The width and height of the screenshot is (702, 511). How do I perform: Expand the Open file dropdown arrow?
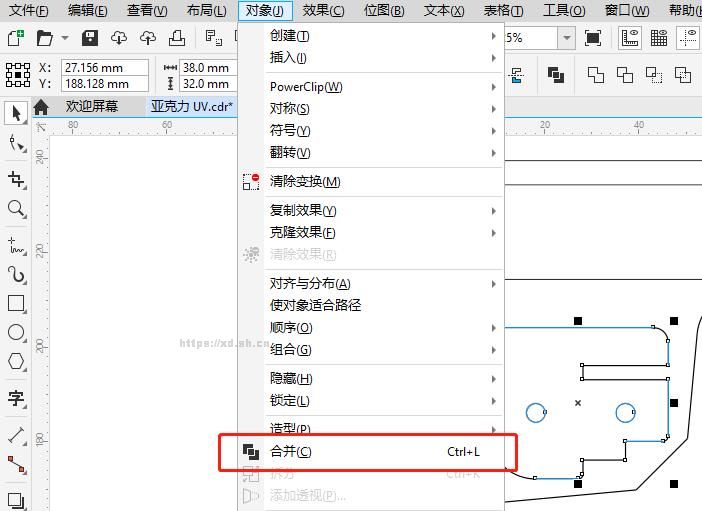[x=64, y=38]
